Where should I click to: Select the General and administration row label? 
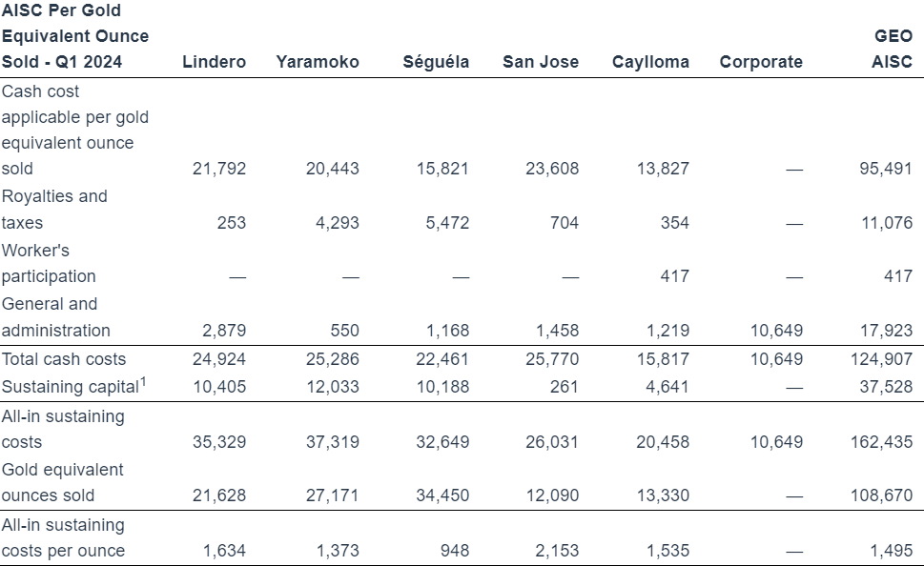[55, 317]
